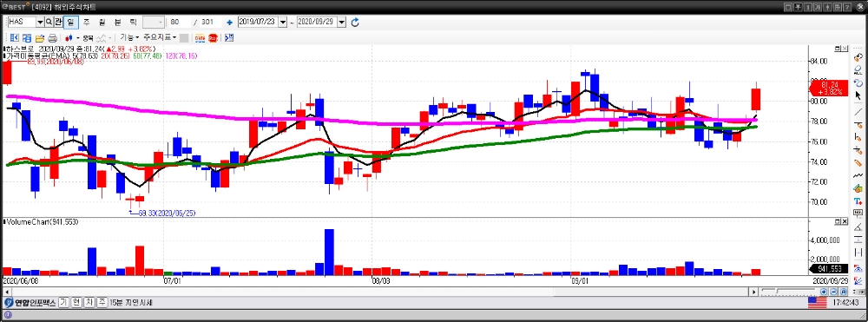Click the bar count field showing 80

coord(180,22)
